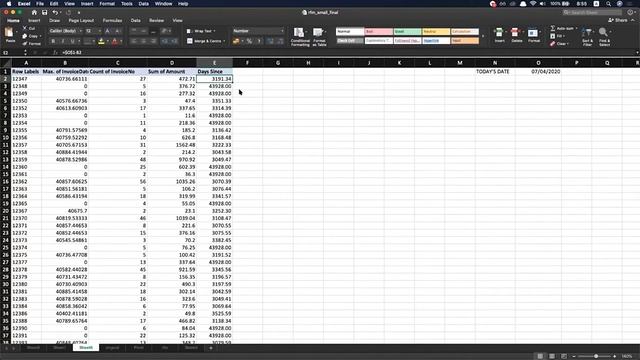
Task: Click the Cut scissors icon
Action: 24,28
